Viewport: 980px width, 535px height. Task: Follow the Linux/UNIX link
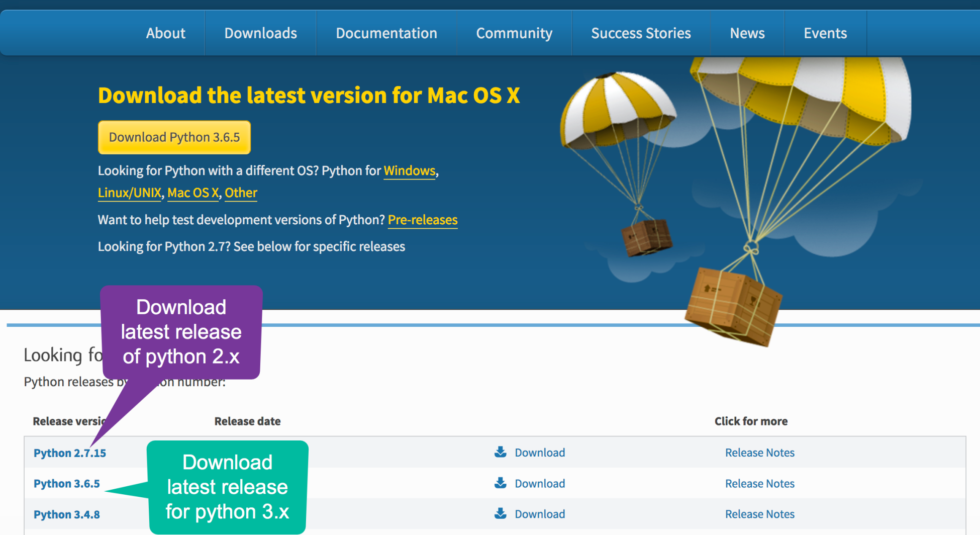click(130, 193)
